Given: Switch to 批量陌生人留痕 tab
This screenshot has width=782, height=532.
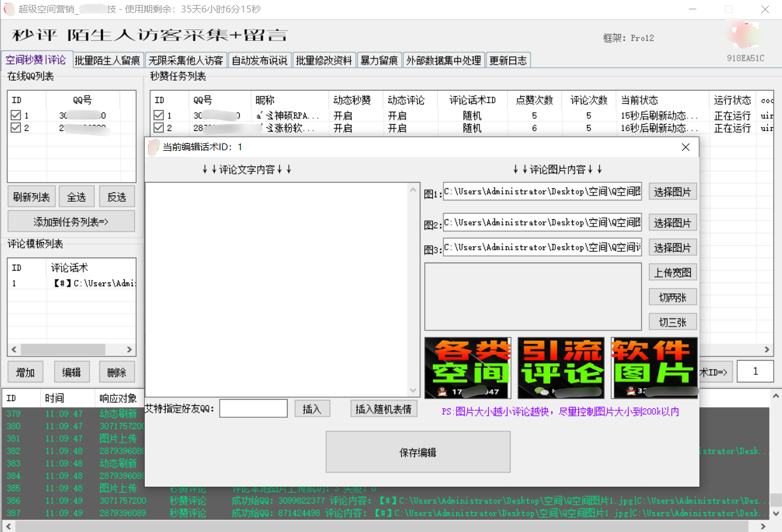Looking at the screenshot, I should click(x=107, y=60).
